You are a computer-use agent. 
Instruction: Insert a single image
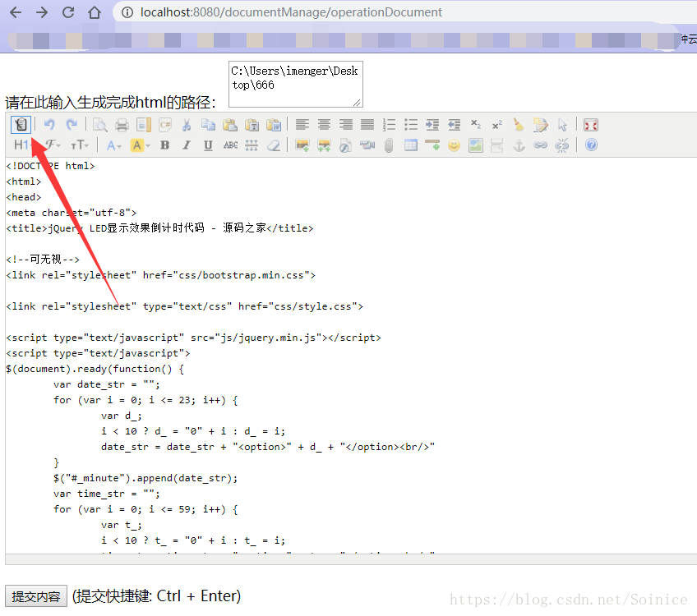click(x=302, y=145)
